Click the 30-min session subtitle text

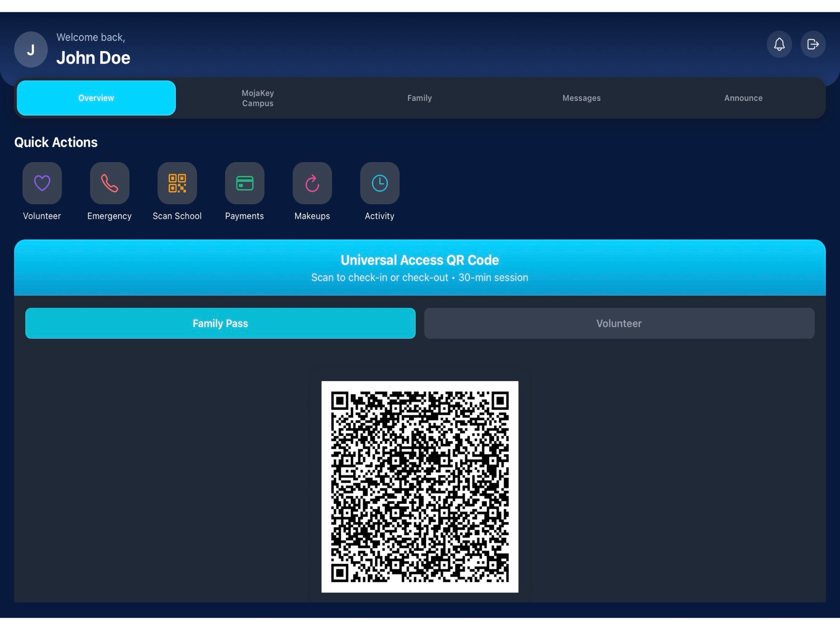[x=493, y=278]
